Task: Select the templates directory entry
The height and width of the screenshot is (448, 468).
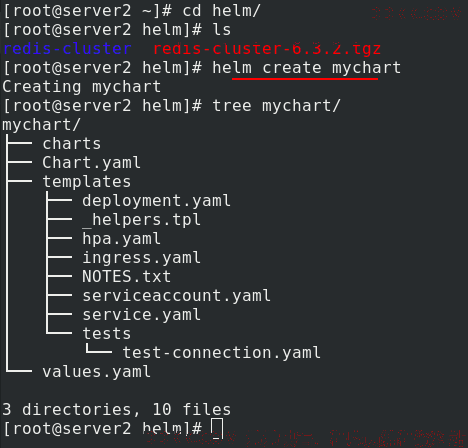Action: [x=87, y=182]
